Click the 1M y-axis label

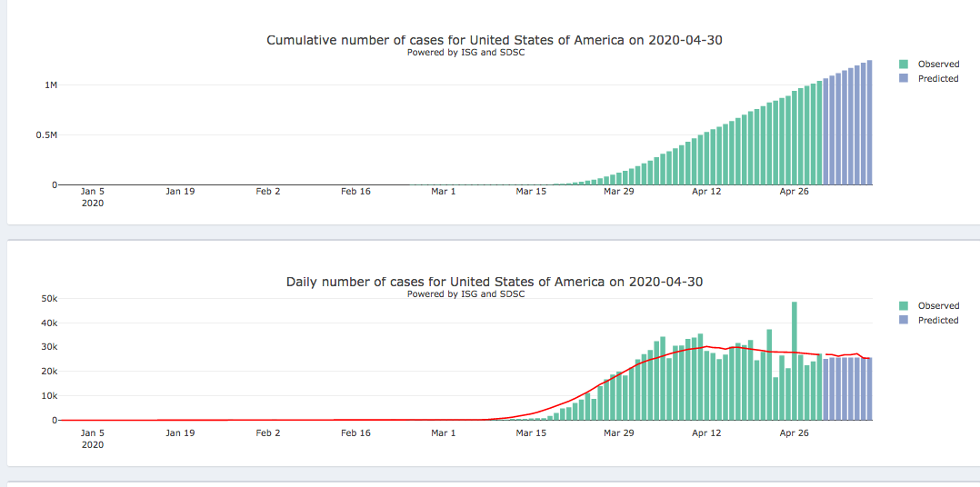click(50, 85)
